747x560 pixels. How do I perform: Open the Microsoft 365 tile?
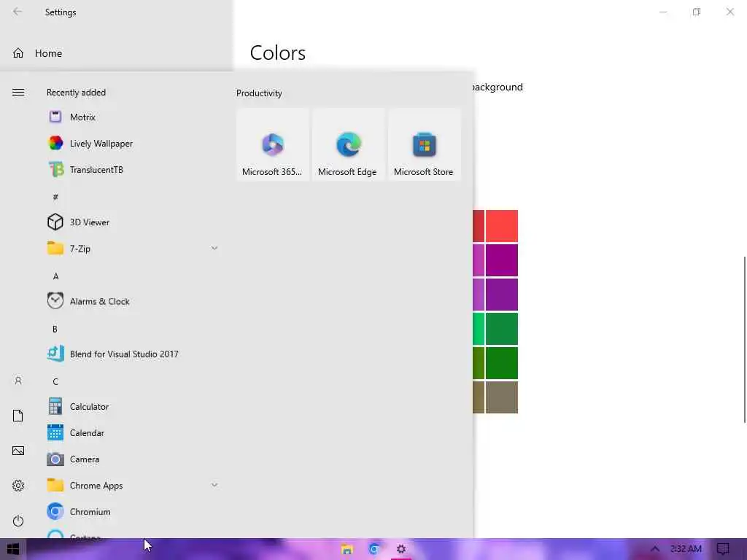273,145
